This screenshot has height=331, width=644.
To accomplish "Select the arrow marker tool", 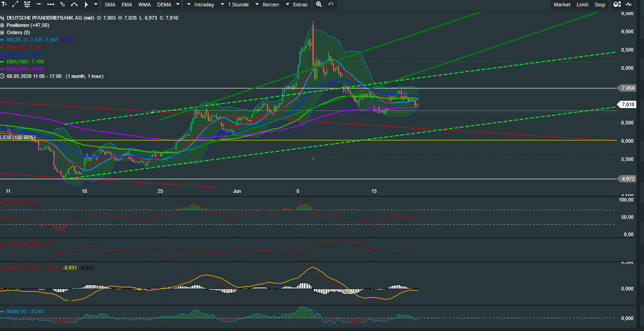I will point(86,5).
